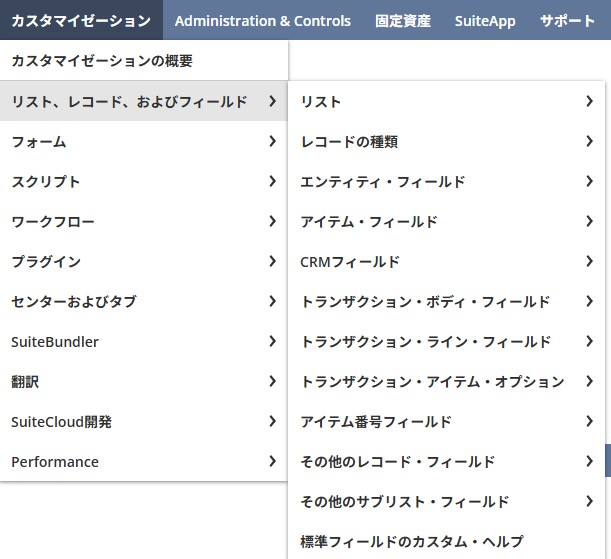Choose レコードの種類 submenu item

pos(446,142)
